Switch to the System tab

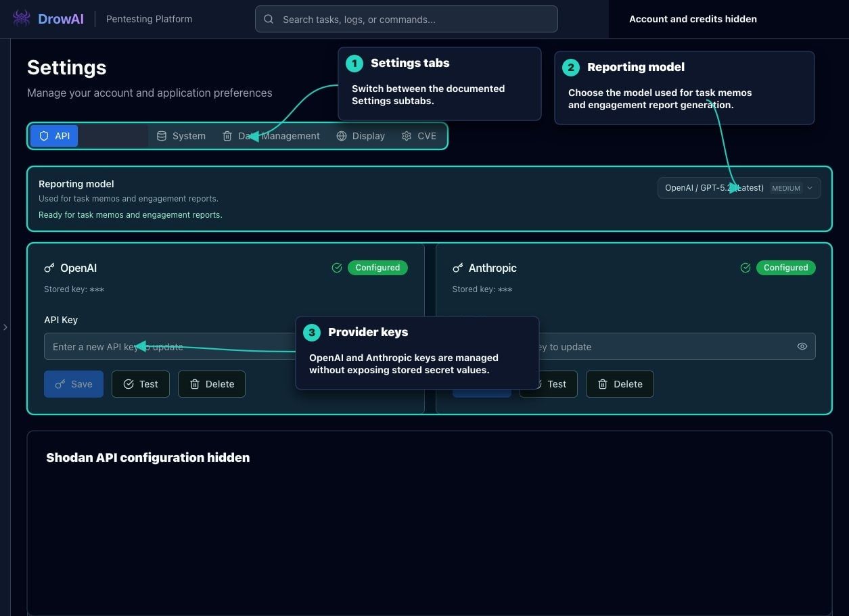(x=181, y=136)
